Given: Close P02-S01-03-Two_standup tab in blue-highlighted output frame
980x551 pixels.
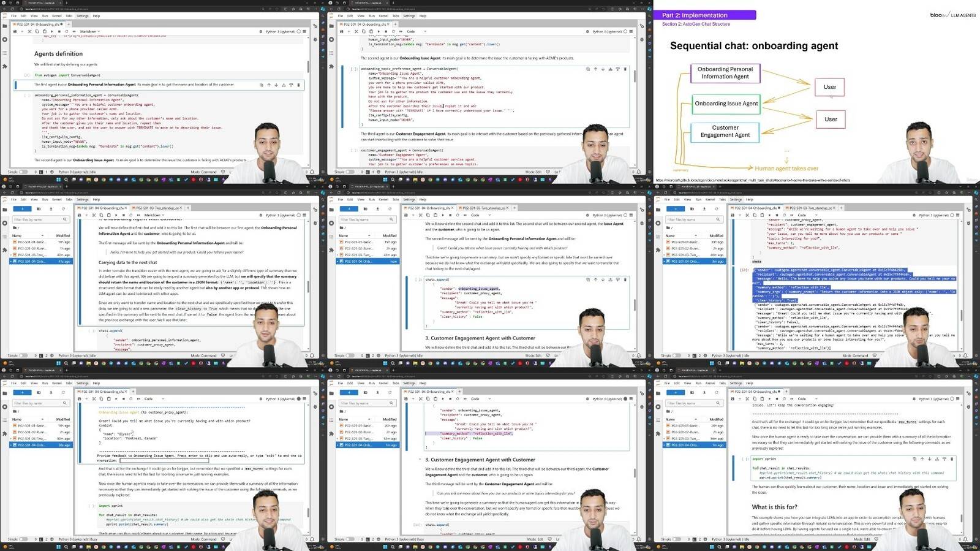Looking at the screenshot, I should (x=834, y=208).
